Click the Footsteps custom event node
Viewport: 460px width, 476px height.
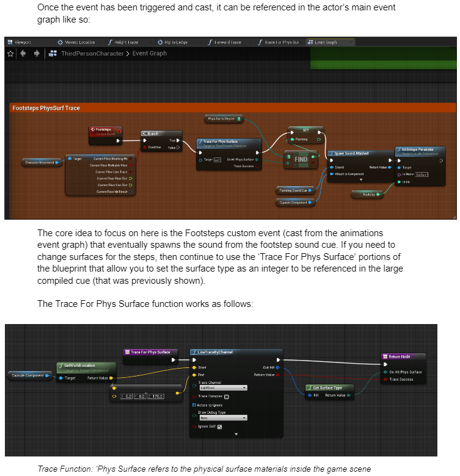pyautogui.click(x=105, y=131)
